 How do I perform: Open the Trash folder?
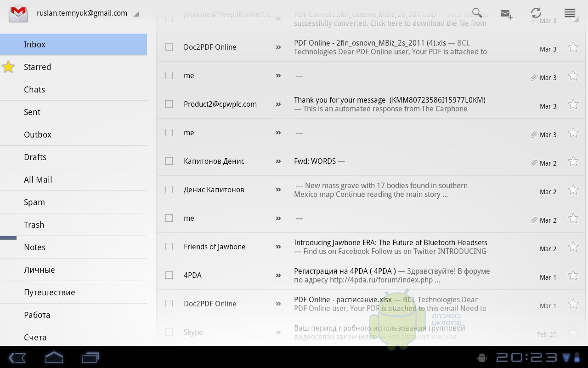(x=73, y=224)
